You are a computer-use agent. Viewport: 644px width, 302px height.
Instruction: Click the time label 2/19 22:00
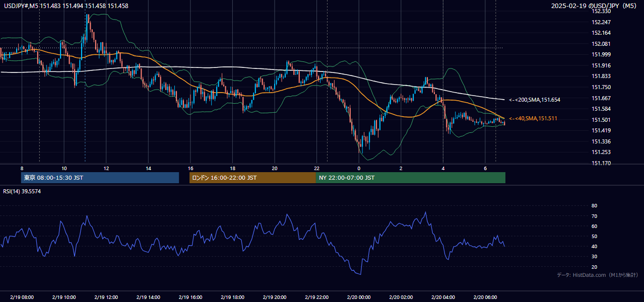[316, 297]
